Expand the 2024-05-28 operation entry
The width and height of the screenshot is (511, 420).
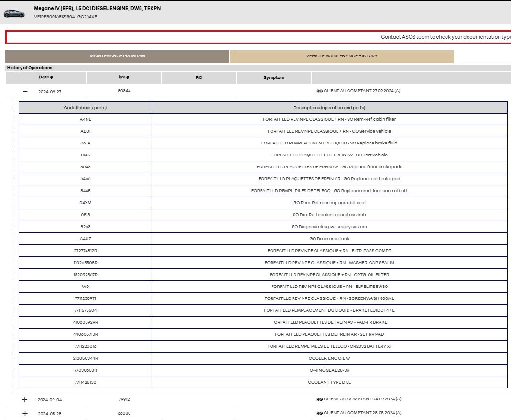(25, 413)
